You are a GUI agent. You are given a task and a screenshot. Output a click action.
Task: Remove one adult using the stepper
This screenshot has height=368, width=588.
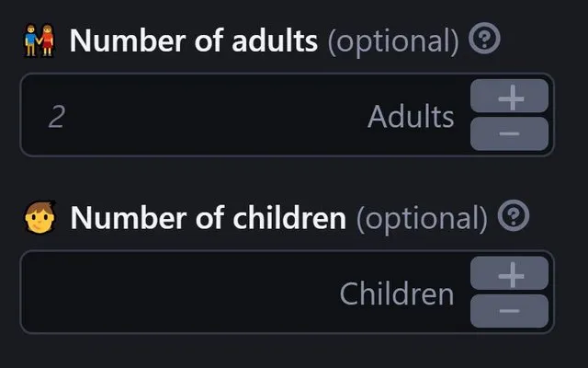[509, 133]
